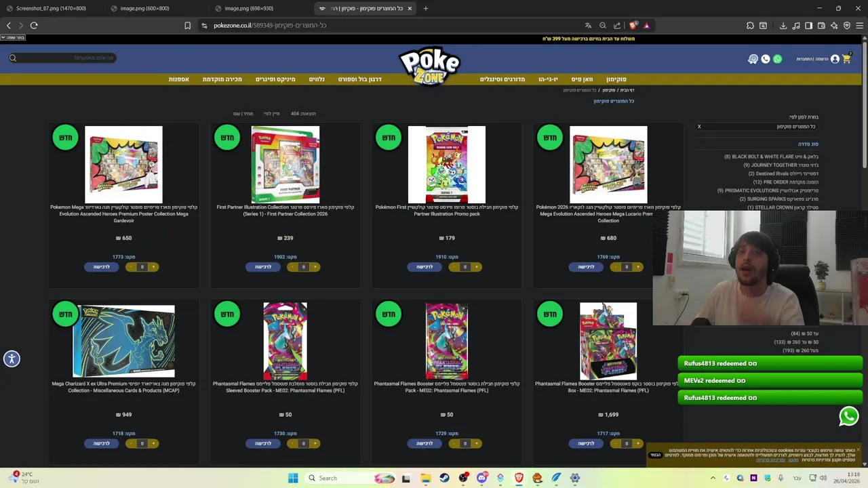Viewport: 868px width, 488px height.
Task: Click the PokeZone logo
Action: pyautogui.click(x=430, y=66)
